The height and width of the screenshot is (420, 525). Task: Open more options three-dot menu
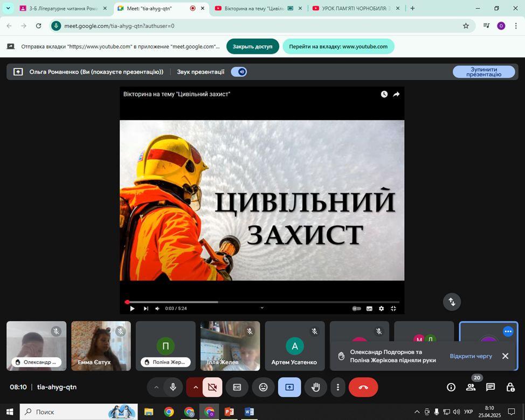[338, 387]
